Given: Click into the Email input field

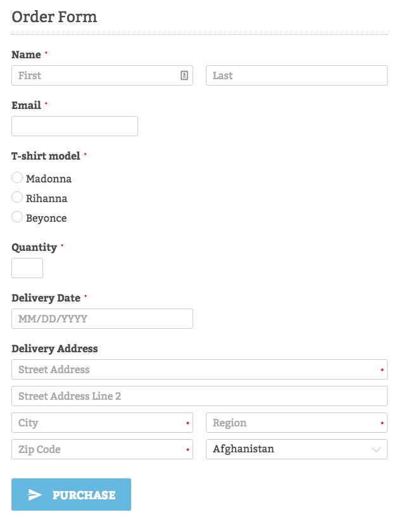Looking at the screenshot, I should point(74,125).
